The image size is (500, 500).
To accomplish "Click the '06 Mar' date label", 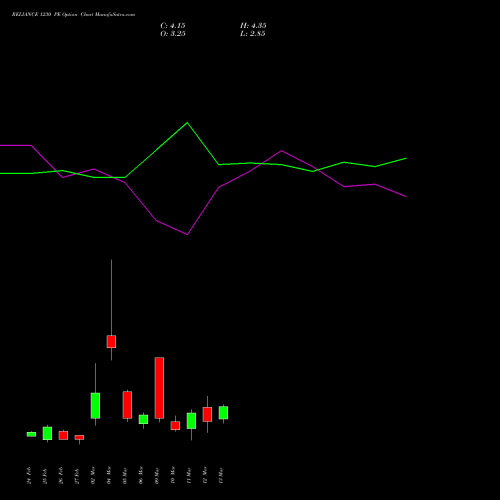I will pos(141,475).
